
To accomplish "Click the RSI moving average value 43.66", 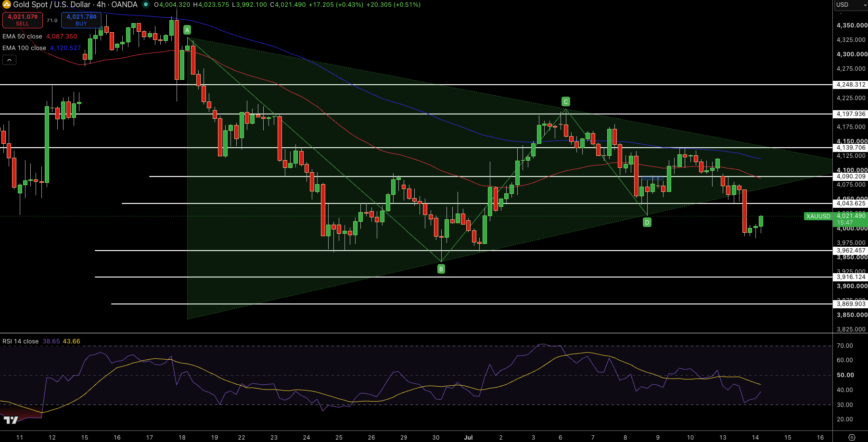I will pyautogui.click(x=72, y=341).
